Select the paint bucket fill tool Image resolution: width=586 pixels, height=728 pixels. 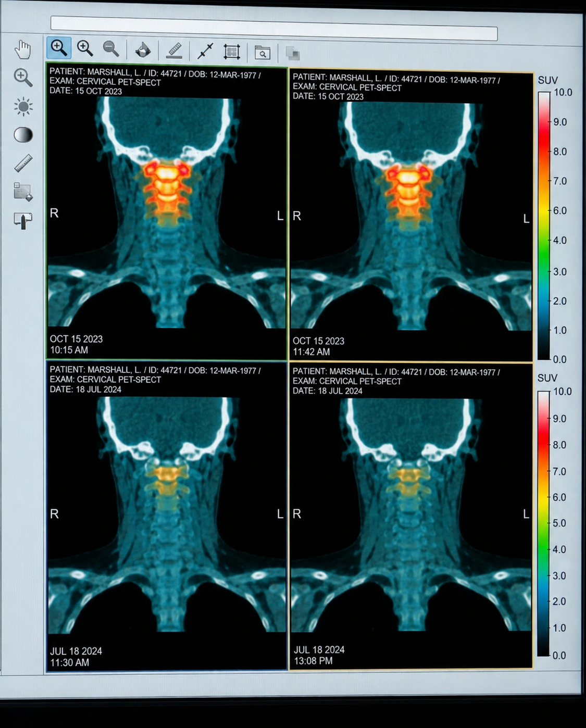142,50
